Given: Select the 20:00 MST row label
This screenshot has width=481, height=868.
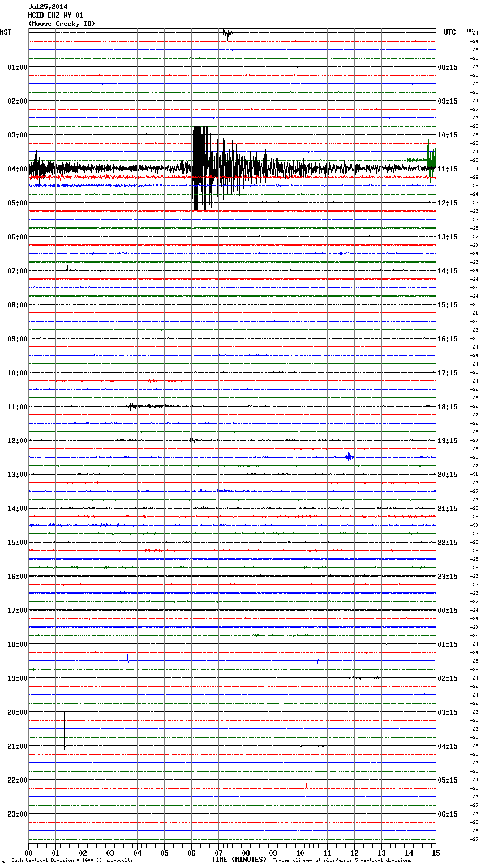Looking at the screenshot, I should pyautogui.click(x=18, y=712).
